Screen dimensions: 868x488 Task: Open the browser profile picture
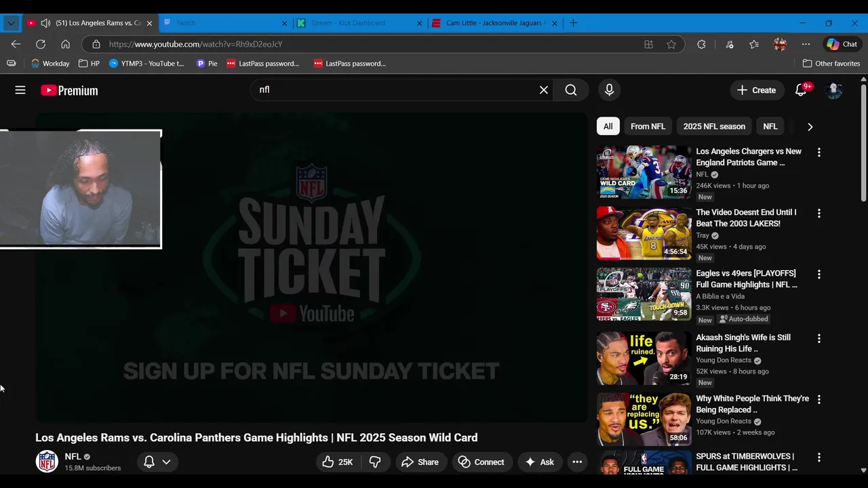click(x=780, y=44)
